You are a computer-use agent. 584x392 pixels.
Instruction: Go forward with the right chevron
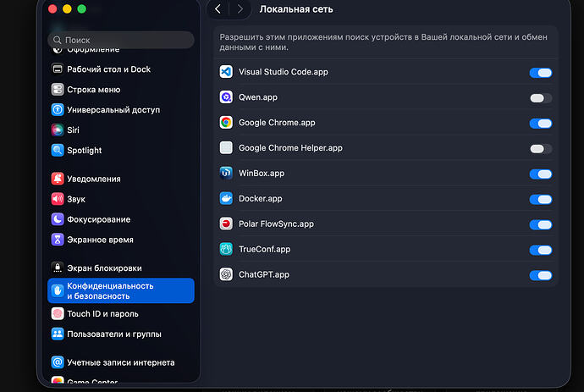tap(240, 9)
